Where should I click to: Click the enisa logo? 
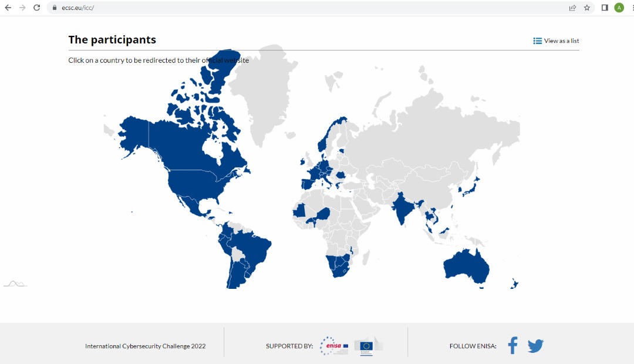334,346
